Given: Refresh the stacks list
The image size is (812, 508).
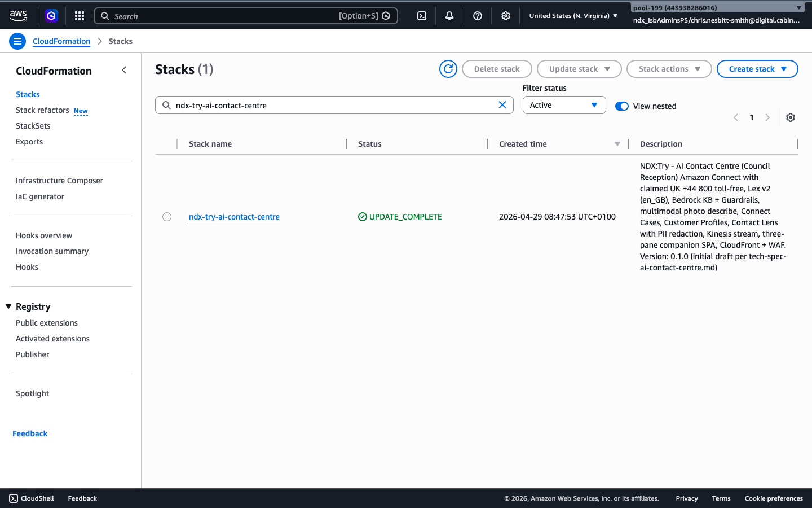Looking at the screenshot, I should [448, 69].
